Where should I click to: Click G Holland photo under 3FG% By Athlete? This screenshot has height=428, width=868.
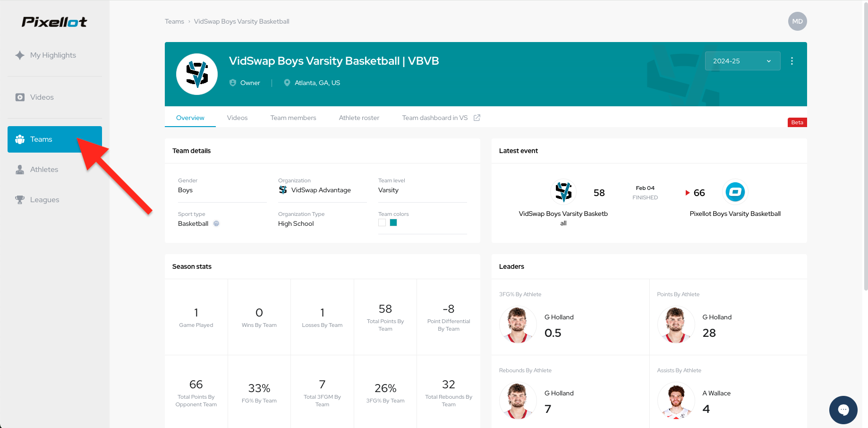pos(518,325)
